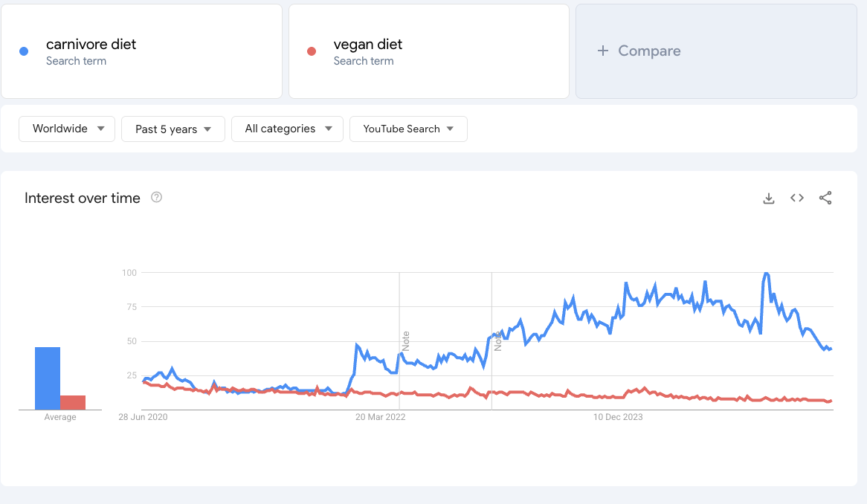Select the carnivore diet search term card
This screenshot has width=867, height=504.
point(141,51)
